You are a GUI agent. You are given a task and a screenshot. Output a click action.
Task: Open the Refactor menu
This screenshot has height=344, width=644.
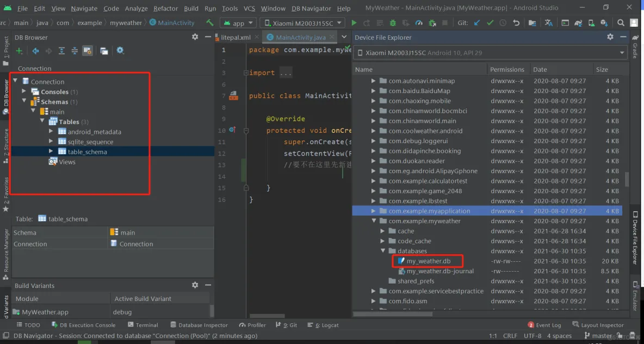[165, 8]
